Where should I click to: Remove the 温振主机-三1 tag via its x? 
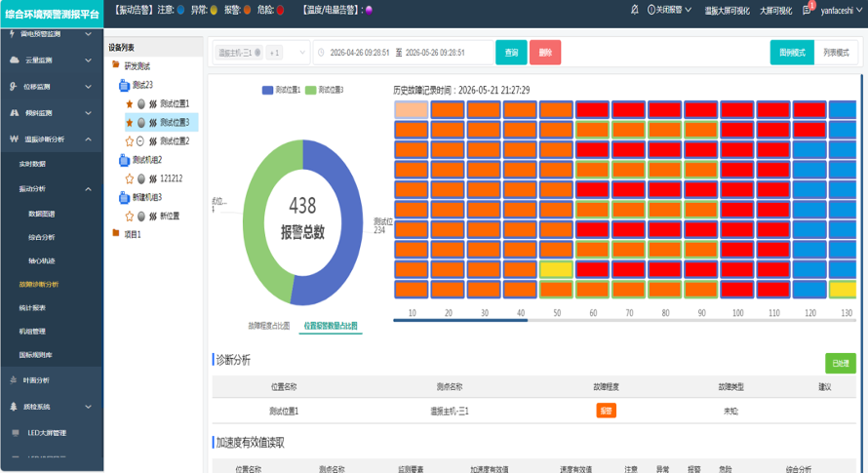[257, 53]
